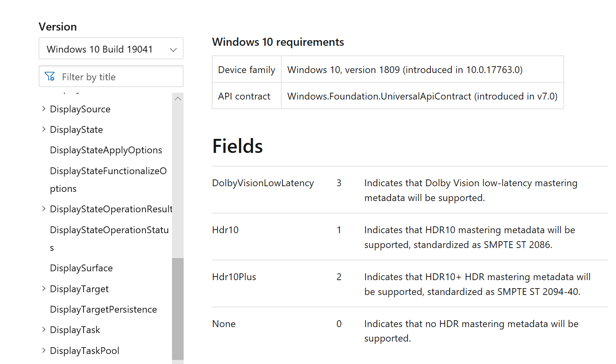Expand the DisplayTarget tree node

point(44,289)
